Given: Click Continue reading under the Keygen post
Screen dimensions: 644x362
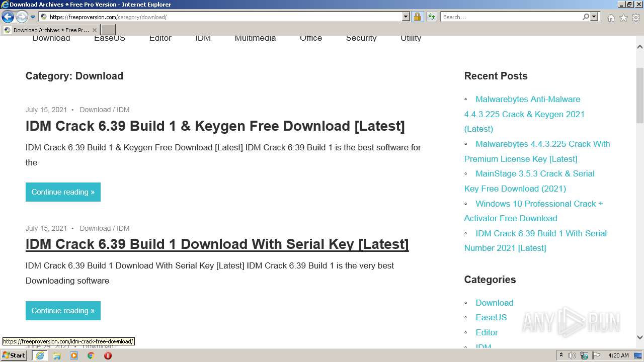Looking at the screenshot, I should [x=63, y=192].
